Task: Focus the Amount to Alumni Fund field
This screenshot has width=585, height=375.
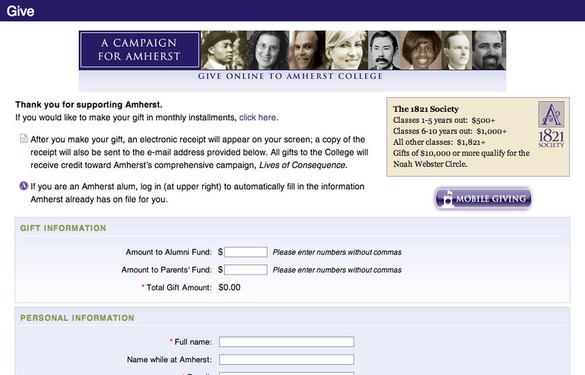Action: point(245,252)
